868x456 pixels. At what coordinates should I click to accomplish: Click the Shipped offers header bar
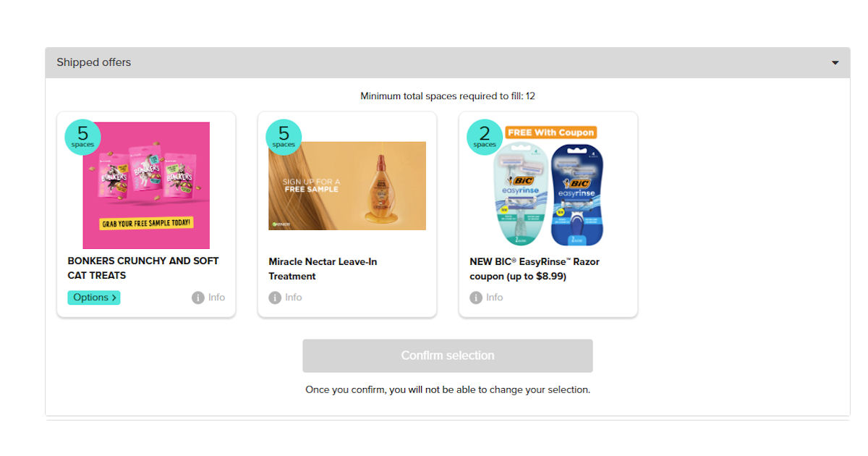pyautogui.click(x=448, y=63)
